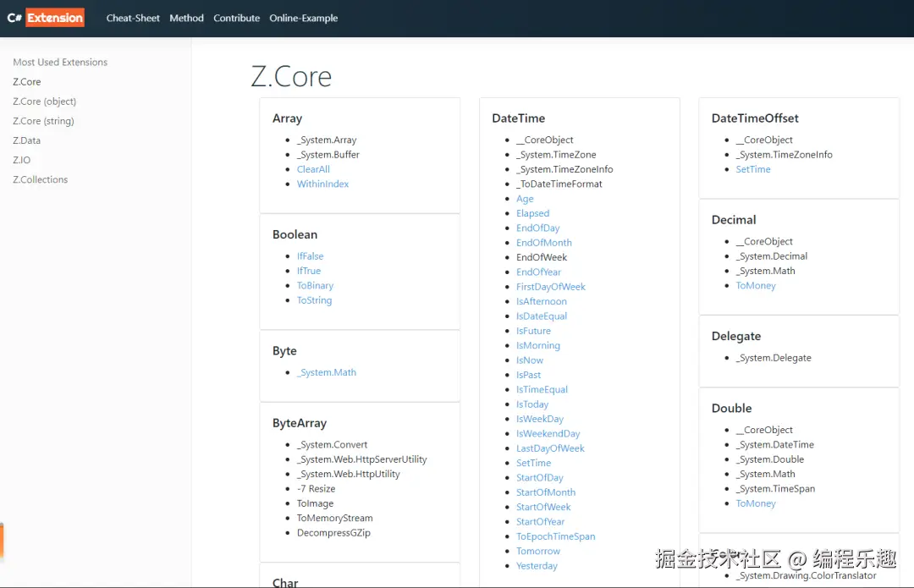Open Z.Core (object) sidebar entry
914x588 pixels.
pos(44,102)
